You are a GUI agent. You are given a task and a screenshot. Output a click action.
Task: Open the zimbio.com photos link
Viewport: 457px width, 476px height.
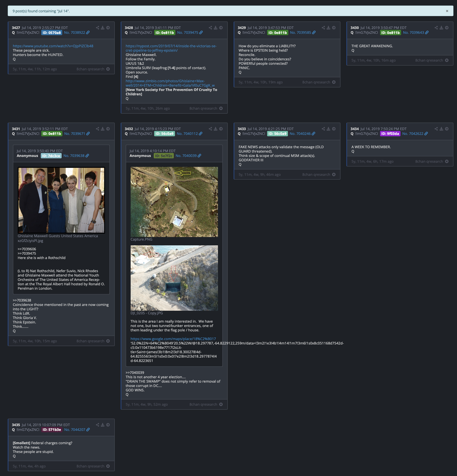170,83
